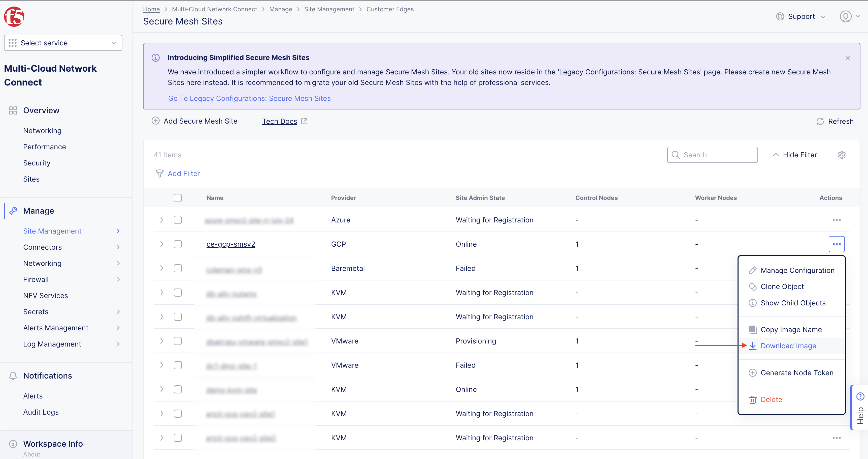Expand the ce-gcp-smsv2 row chevron
The height and width of the screenshot is (459, 868).
(161, 244)
